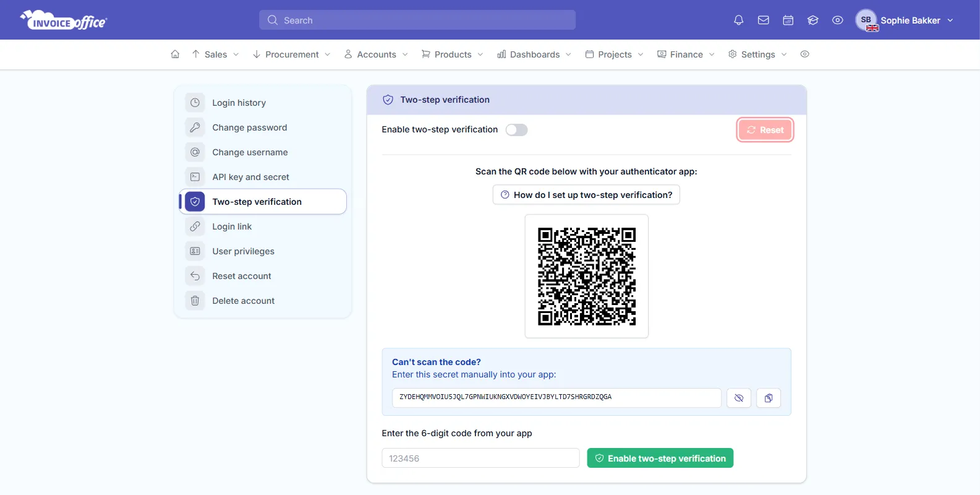Click the SB avatar with flag
The width and height of the screenshot is (980, 495).
coord(866,20)
